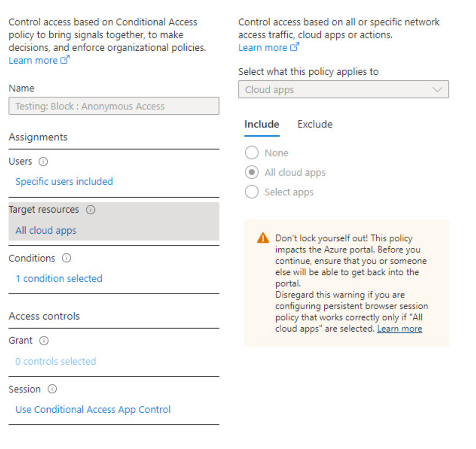
Task: Click the Conditions info icon
Action: coord(66,258)
